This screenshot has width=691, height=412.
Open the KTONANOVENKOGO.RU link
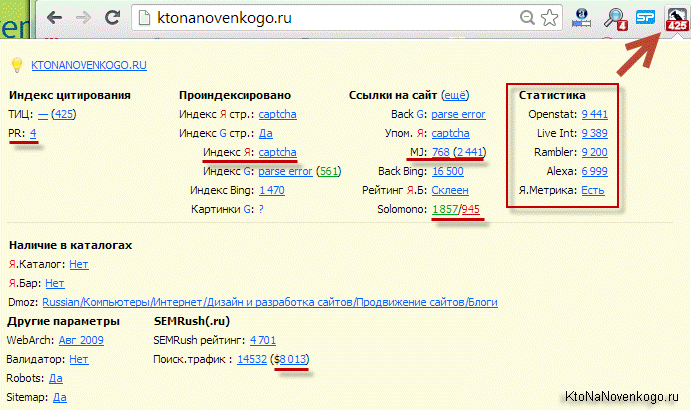[89, 65]
